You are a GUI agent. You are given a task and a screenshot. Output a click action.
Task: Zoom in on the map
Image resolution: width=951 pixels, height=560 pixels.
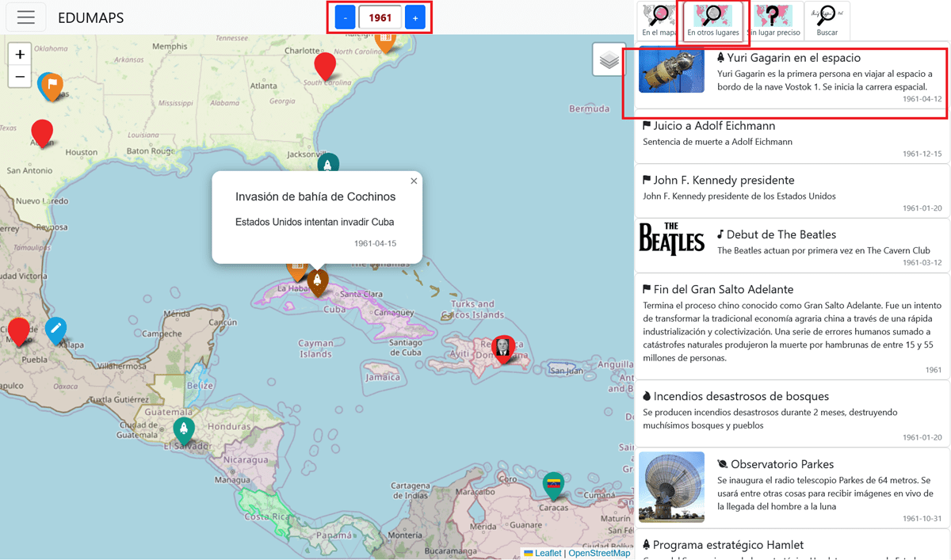click(x=20, y=55)
